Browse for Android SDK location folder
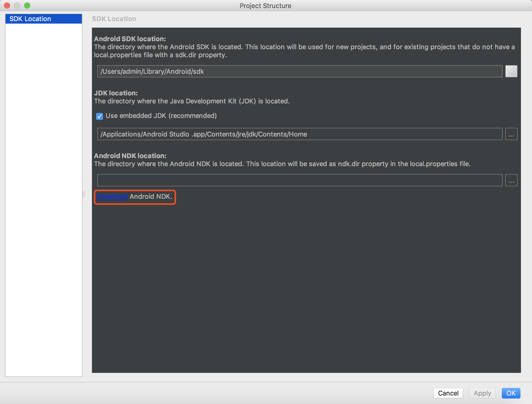Viewport: 532px width, 404px height. [511, 72]
